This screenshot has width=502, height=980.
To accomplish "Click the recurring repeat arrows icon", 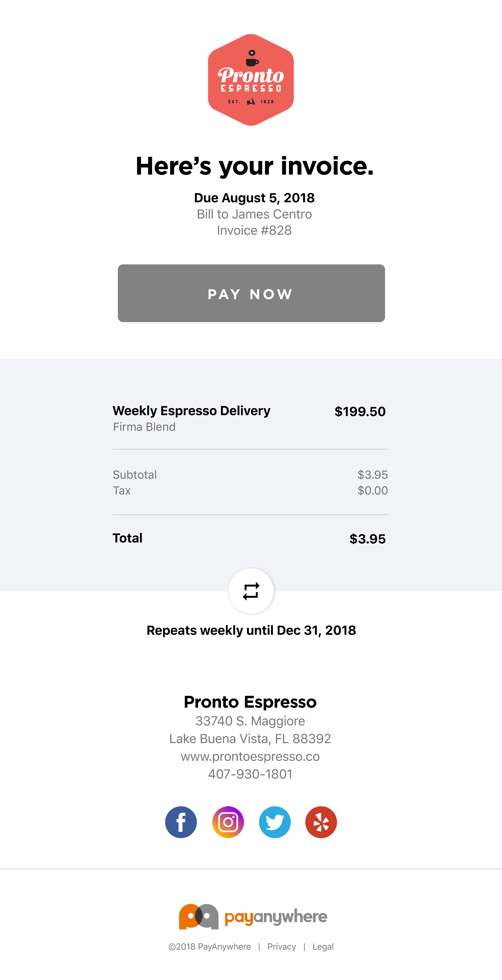I will point(251,591).
